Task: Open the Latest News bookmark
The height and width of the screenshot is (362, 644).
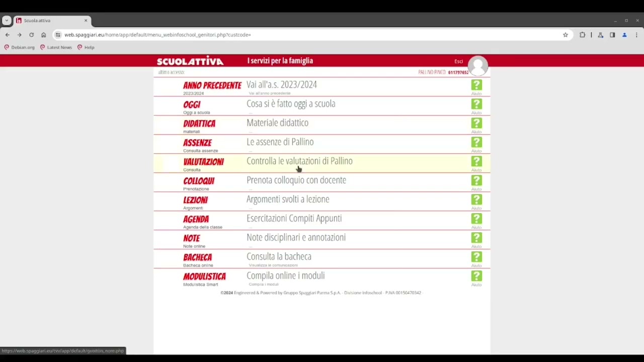Action: tap(56, 47)
